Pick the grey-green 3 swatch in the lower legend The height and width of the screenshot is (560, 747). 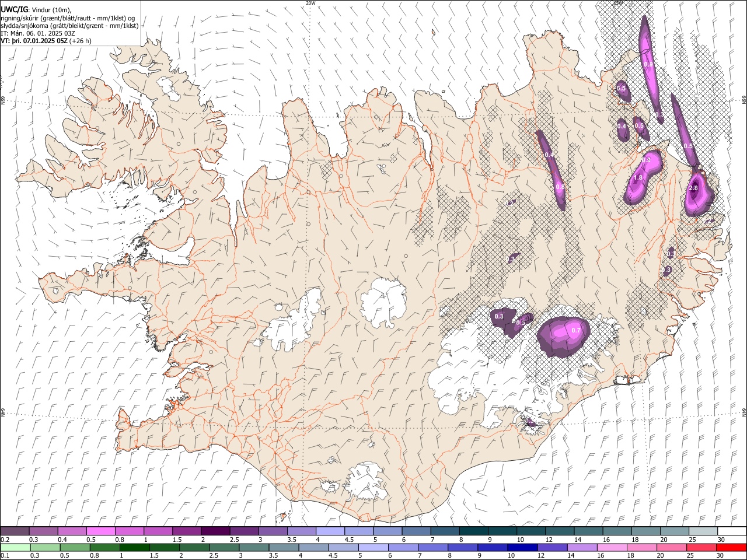click(x=253, y=548)
